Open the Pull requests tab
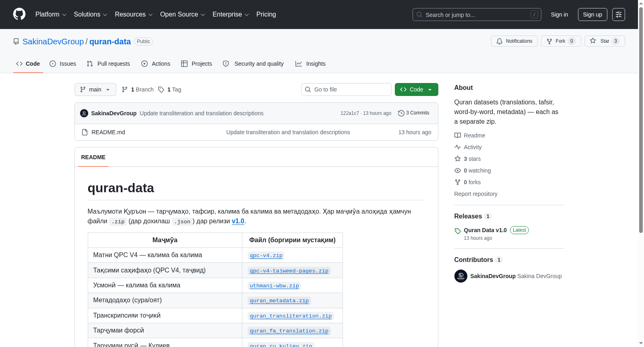This screenshot has width=644, height=347. pos(108,64)
